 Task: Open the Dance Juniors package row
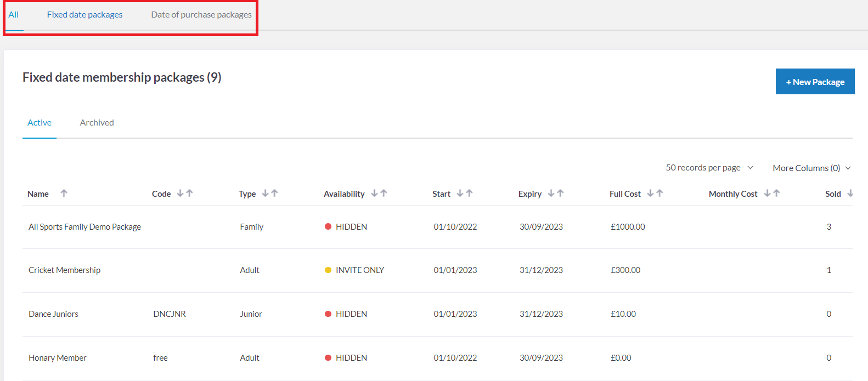(54, 314)
